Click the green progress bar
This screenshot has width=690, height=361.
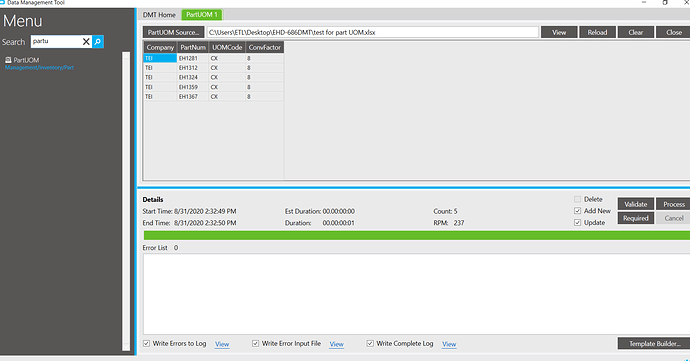point(416,236)
